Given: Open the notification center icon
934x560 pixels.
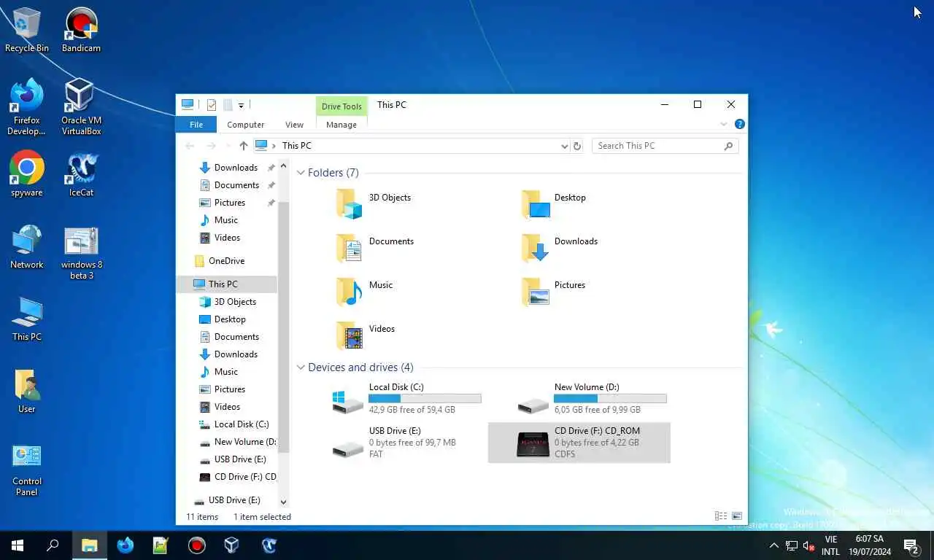Looking at the screenshot, I should [911, 545].
